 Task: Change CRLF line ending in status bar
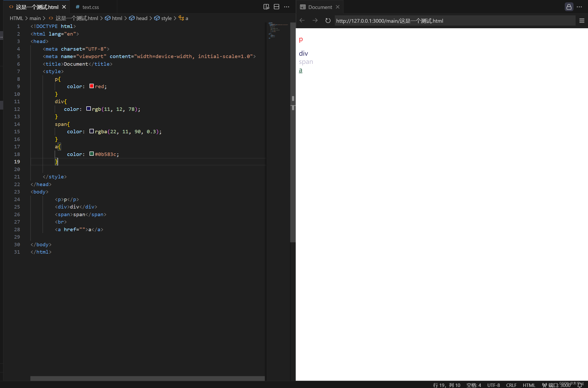click(x=511, y=385)
